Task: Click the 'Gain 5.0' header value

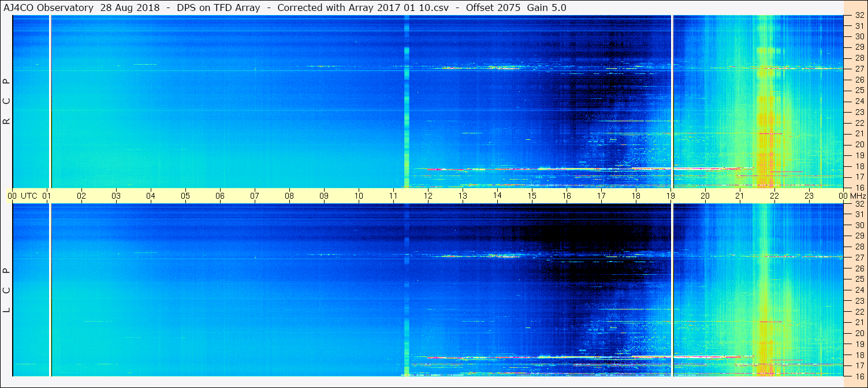Action: click(x=547, y=8)
